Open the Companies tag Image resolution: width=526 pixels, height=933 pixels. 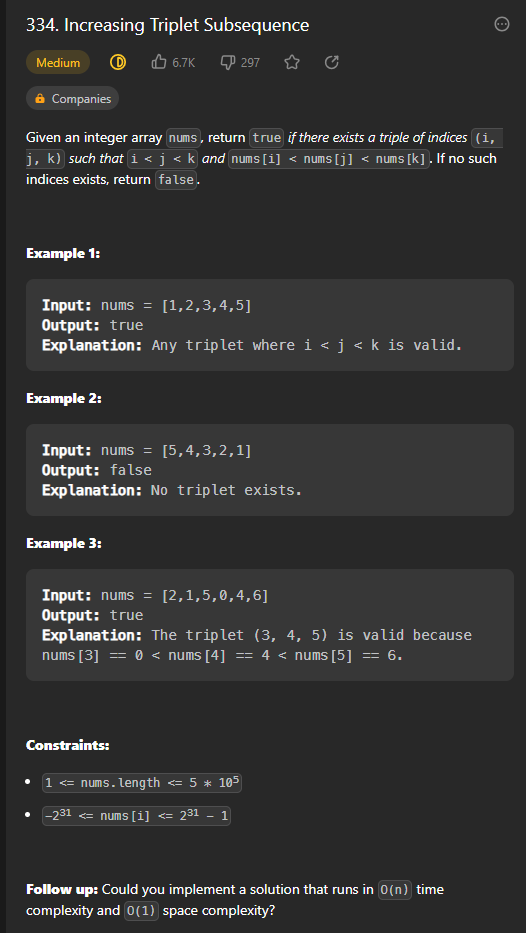(x=73, y=98)
